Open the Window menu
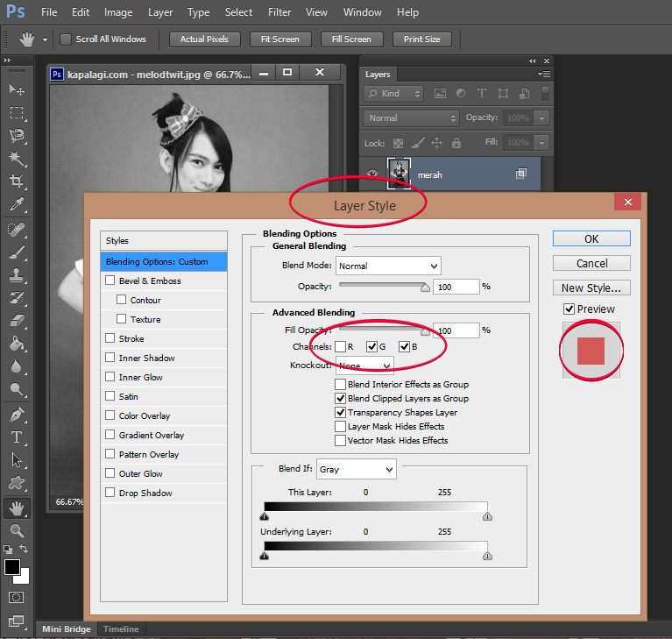 [x=362, y=12]
